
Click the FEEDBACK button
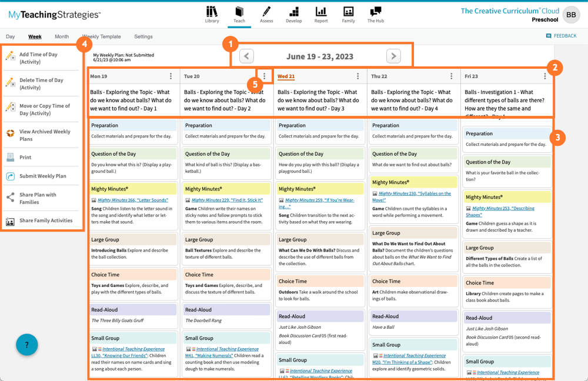point(561,36)
